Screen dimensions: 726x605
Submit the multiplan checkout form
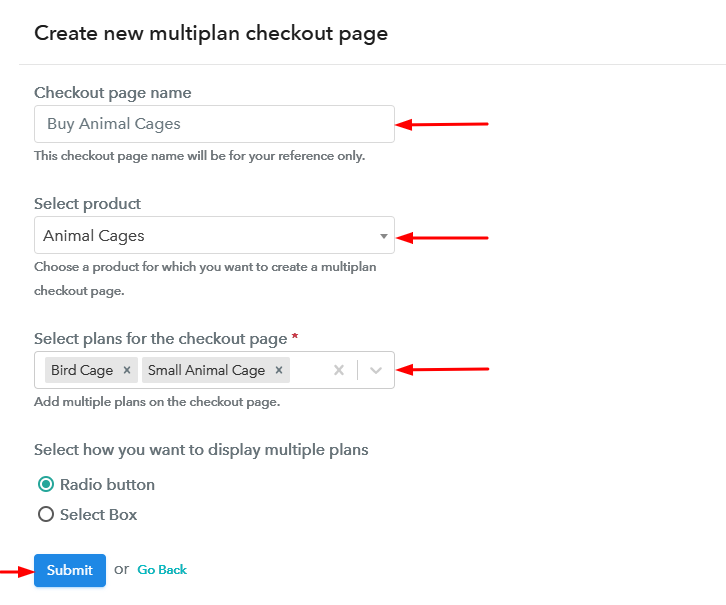69,570
